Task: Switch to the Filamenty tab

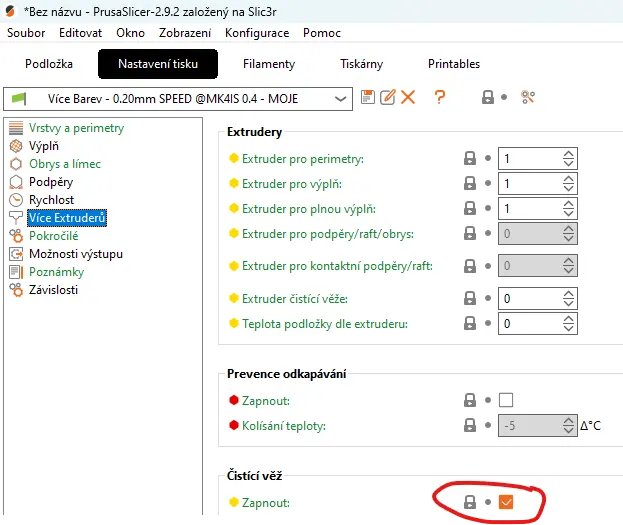Action: 269,64
